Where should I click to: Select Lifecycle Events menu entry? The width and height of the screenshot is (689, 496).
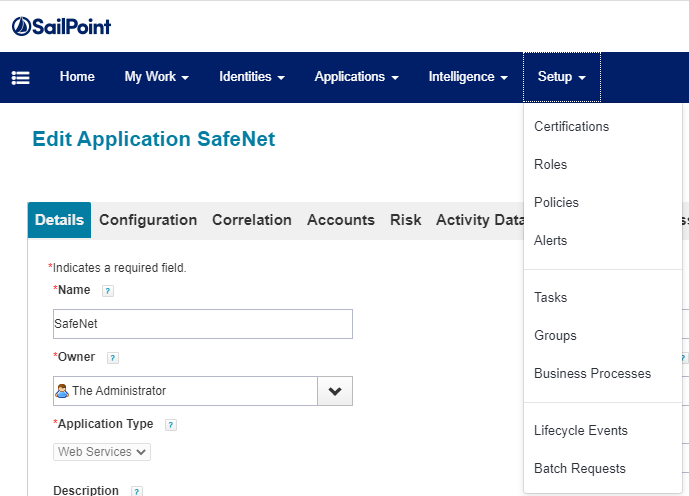click(580, 431)
